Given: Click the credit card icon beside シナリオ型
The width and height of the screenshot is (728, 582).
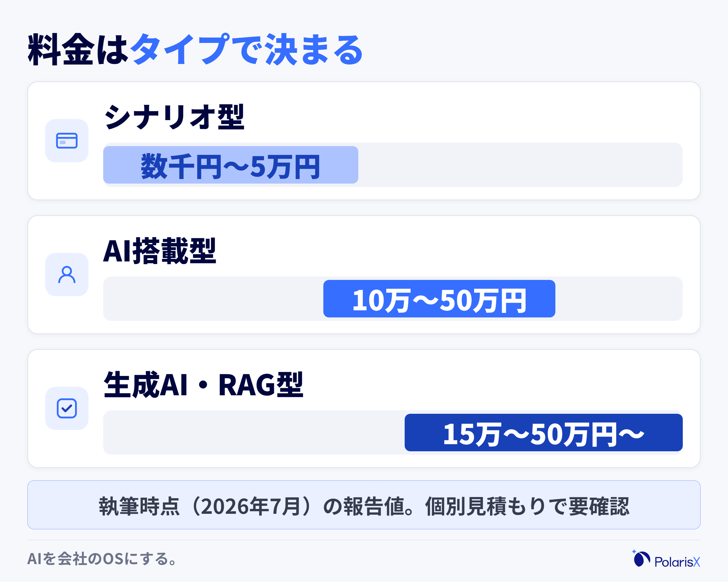Looking at the screenshot, I should click(67, 141).
